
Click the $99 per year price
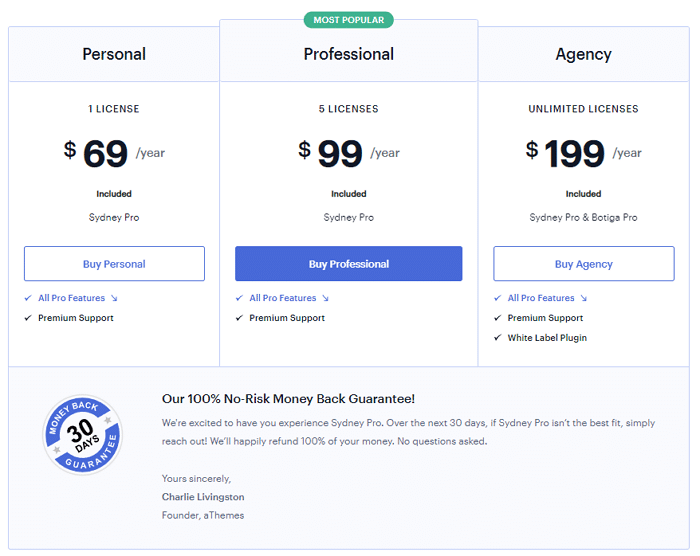point(349,153)
